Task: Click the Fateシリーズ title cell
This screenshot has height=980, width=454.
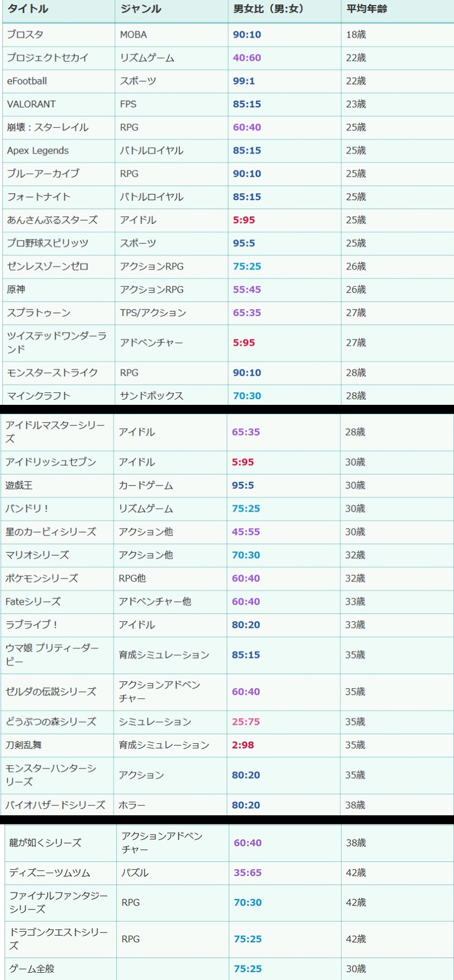Action: pos(57,602)
